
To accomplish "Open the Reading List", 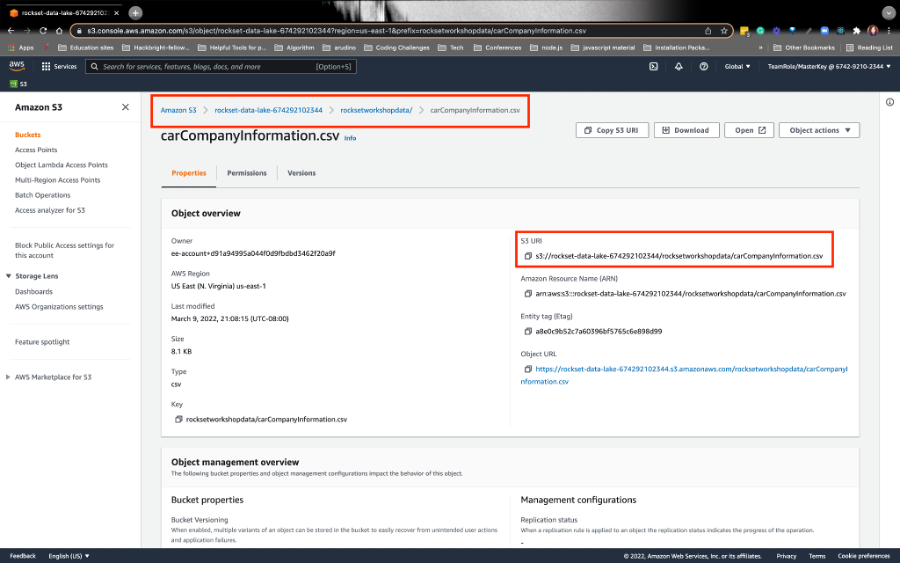I will [869, 48].
